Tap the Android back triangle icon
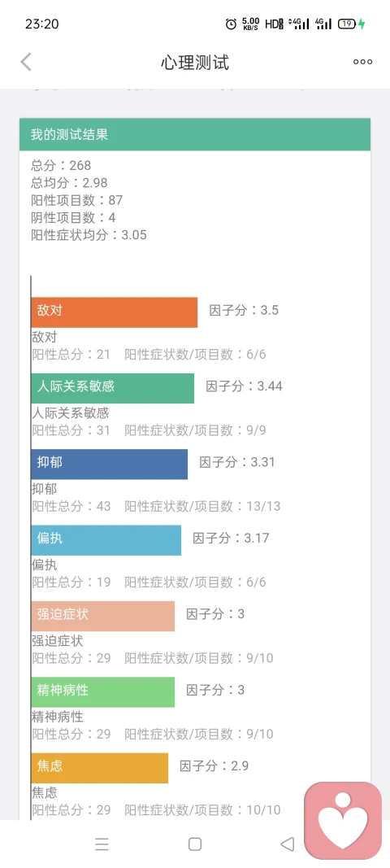The height and width of the screenshot is (868, 390). tap(288, 844)
